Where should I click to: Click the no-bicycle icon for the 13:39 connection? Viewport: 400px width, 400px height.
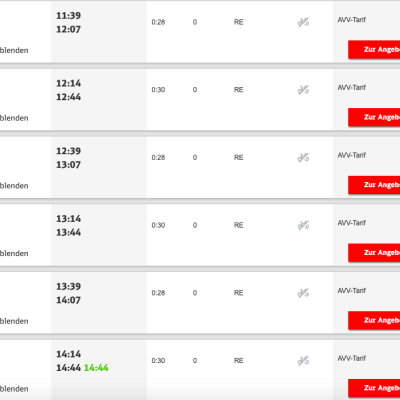point(303,293)
